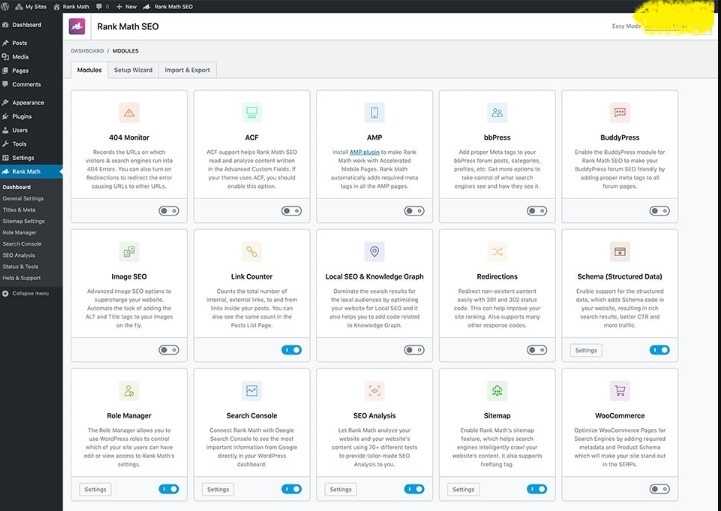Turn on the bbPress module switch
Screen dimensions: 721x511
(x=537, y=211)
